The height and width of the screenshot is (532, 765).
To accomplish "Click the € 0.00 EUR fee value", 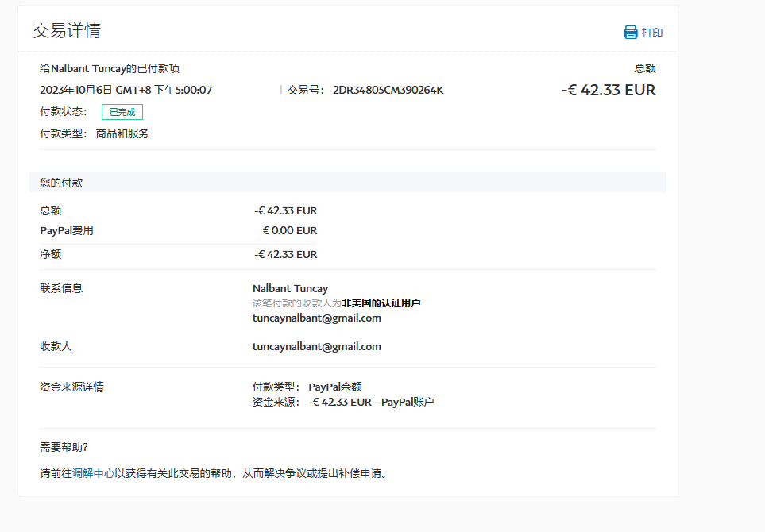I will pos(289,230).
